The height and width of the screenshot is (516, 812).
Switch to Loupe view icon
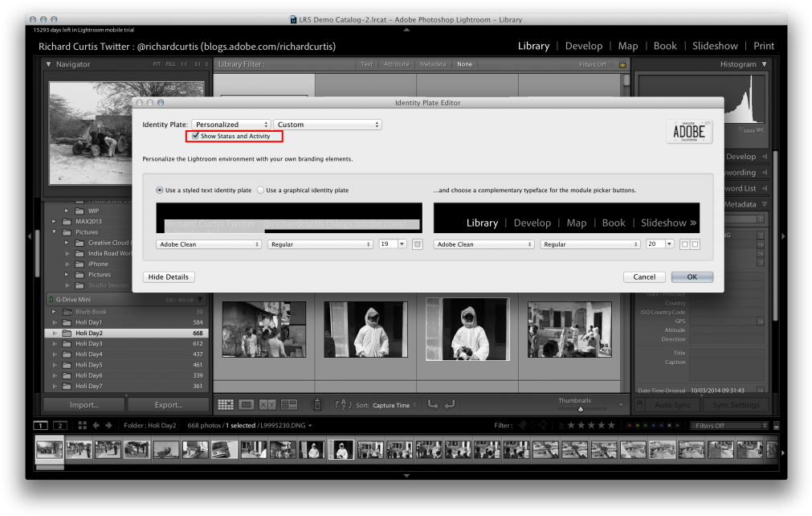(x=247, y=404)
